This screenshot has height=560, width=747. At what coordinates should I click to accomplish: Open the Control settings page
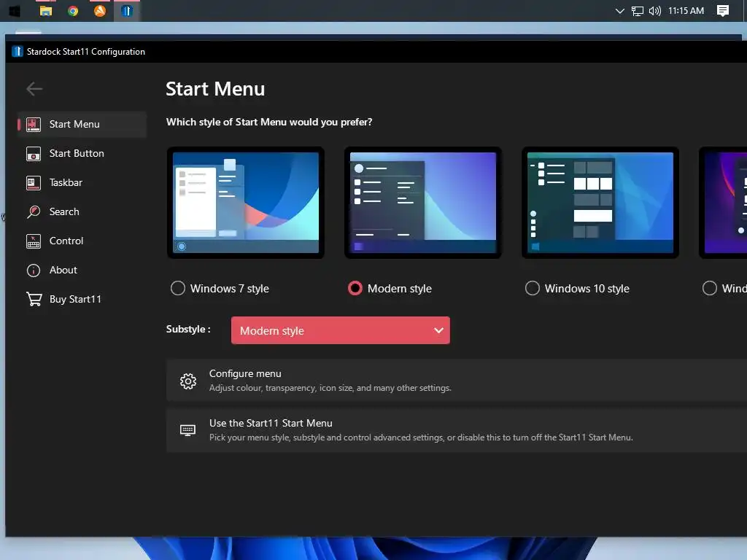82,241
